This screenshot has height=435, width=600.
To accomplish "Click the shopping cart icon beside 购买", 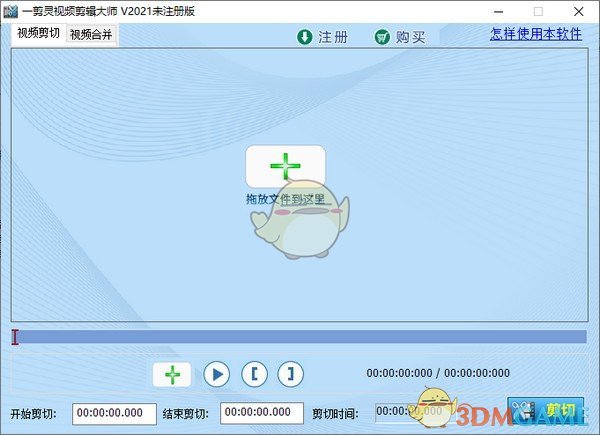I will (x=382, y=37).
